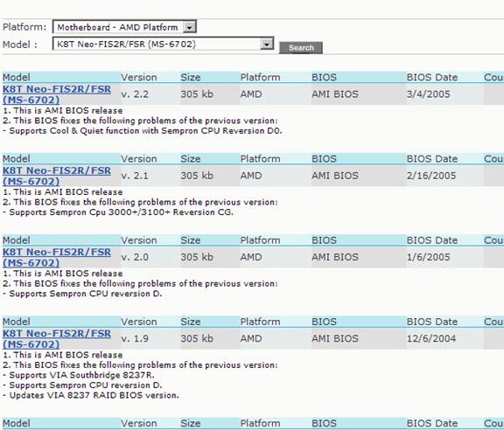504x430 pixels.
Task: Open K8T Neo-FIS2R/FSR link for version 2.0
Action: pos(57,257)
